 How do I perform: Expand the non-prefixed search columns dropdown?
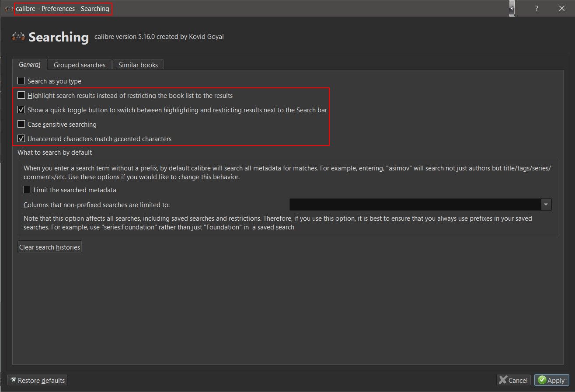coord(546,205)
